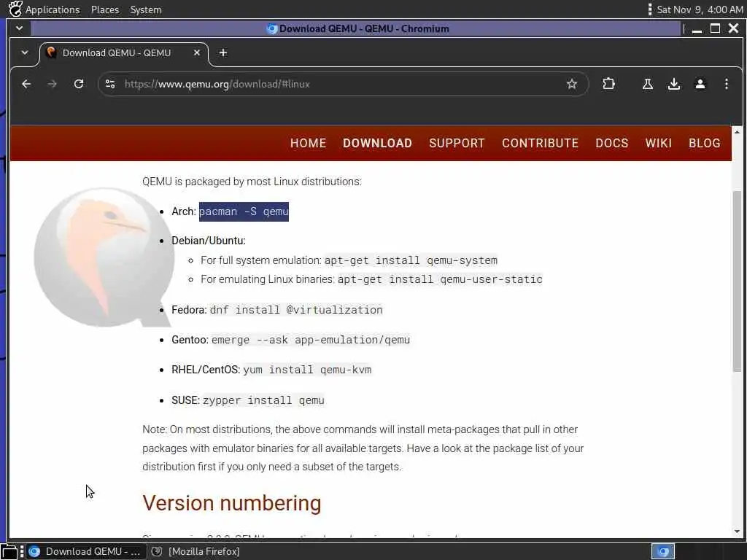This screenshot has width=747, height=560.
Task: Open the HOME nav link
Action: click(309, 144)
